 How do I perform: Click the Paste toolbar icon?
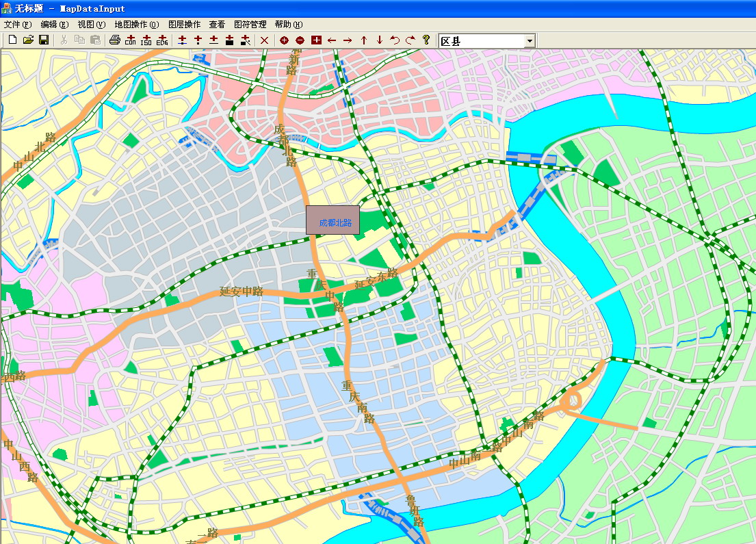pos(96,40)
